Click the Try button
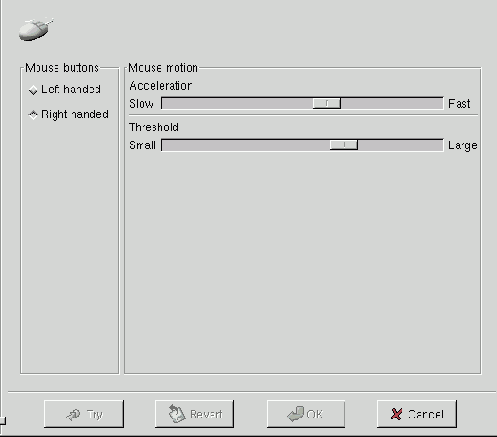497x437 pixels. coord(84,414)
